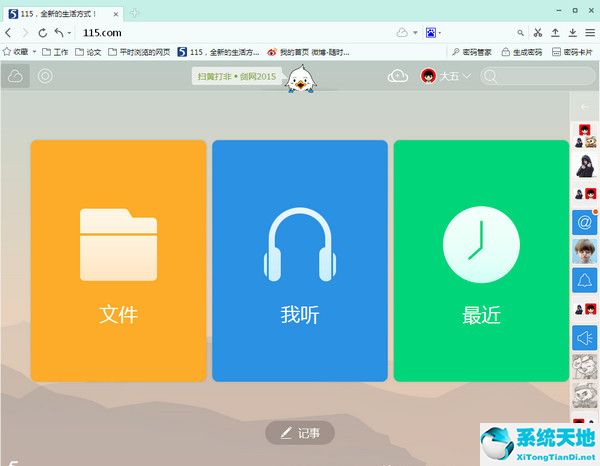
Task: Click the speaker announcement icon in sidebar
Action: tap(585, 338)
